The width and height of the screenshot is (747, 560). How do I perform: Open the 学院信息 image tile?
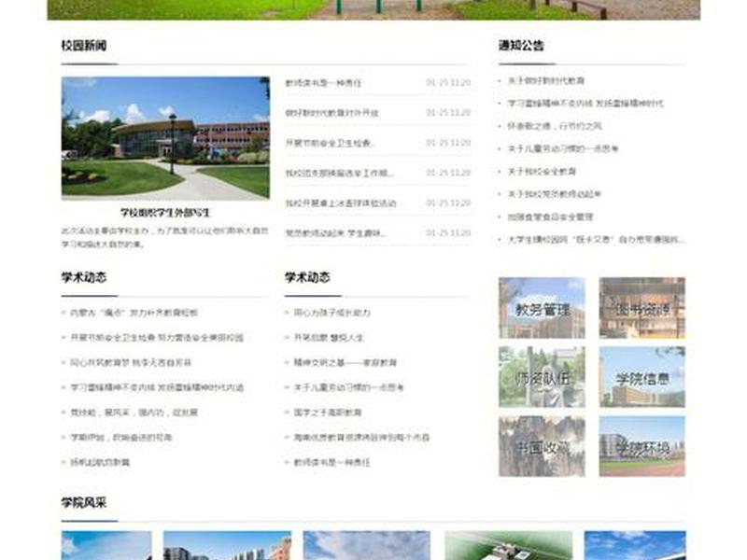[641, 377]
